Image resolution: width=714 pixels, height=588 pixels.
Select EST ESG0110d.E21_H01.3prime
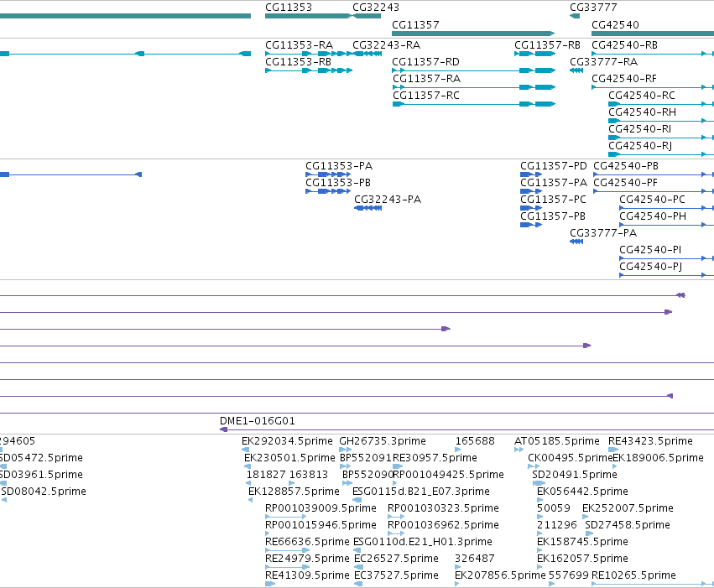[x=423, y=543]
